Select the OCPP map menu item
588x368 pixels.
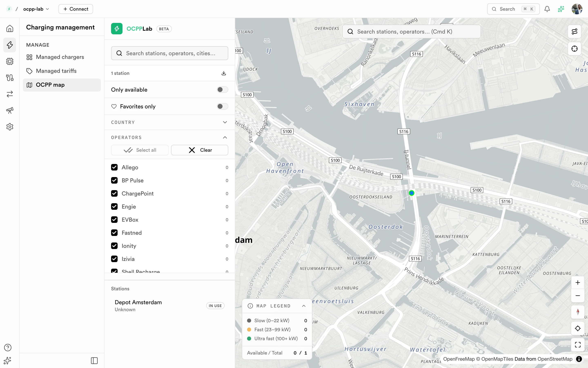click(x=62, y=85)
